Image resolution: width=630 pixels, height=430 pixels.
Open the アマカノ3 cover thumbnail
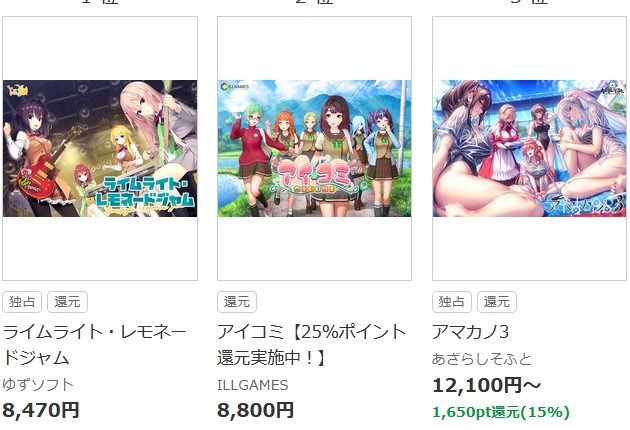click(529, 148)
